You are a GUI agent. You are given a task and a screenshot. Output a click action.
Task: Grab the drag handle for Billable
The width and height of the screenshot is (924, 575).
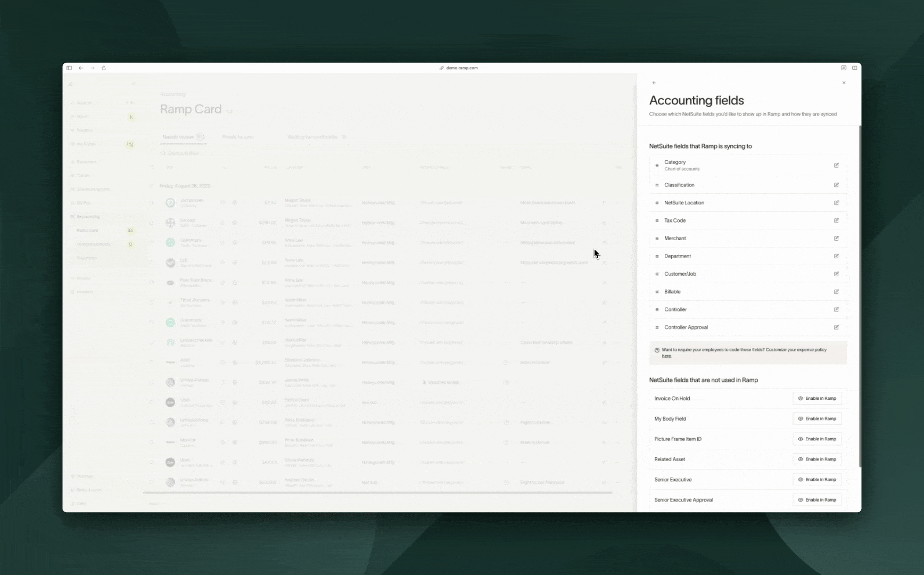[657, 292]
